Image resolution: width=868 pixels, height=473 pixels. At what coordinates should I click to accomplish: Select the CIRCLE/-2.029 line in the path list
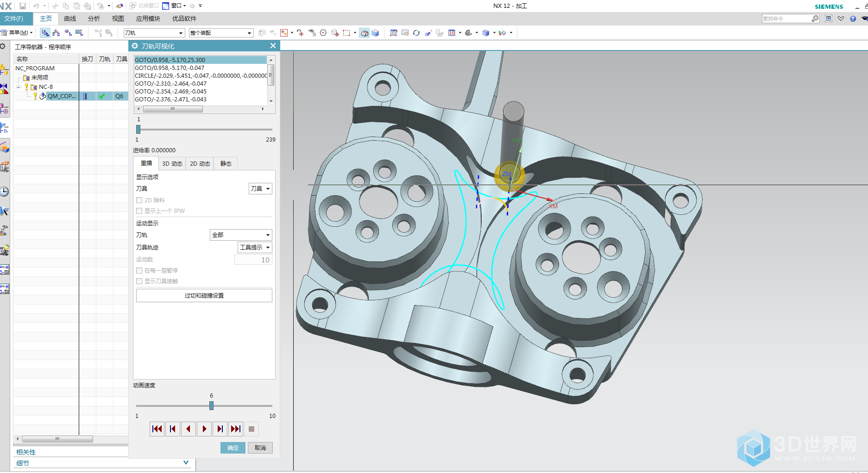pyautogui.click(x=201, y=75)
